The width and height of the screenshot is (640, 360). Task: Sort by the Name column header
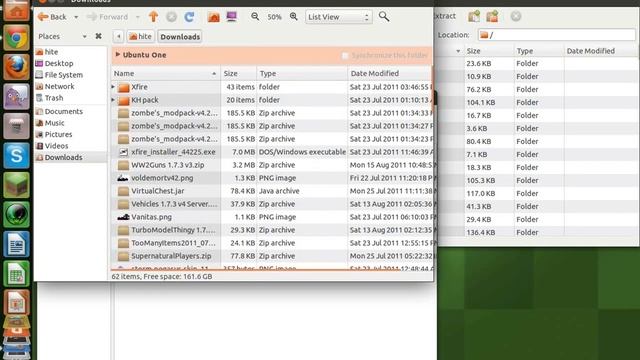[x=165, y=73]
